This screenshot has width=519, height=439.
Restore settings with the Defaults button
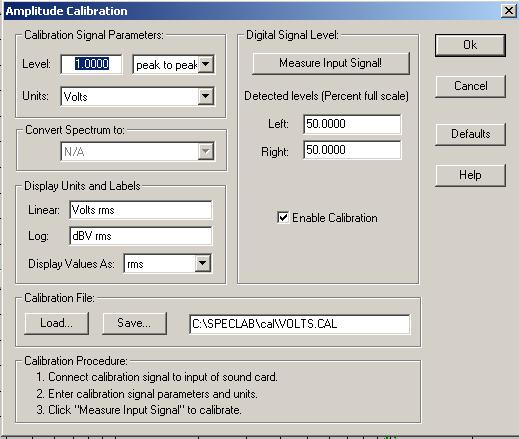tap(470, 134)
